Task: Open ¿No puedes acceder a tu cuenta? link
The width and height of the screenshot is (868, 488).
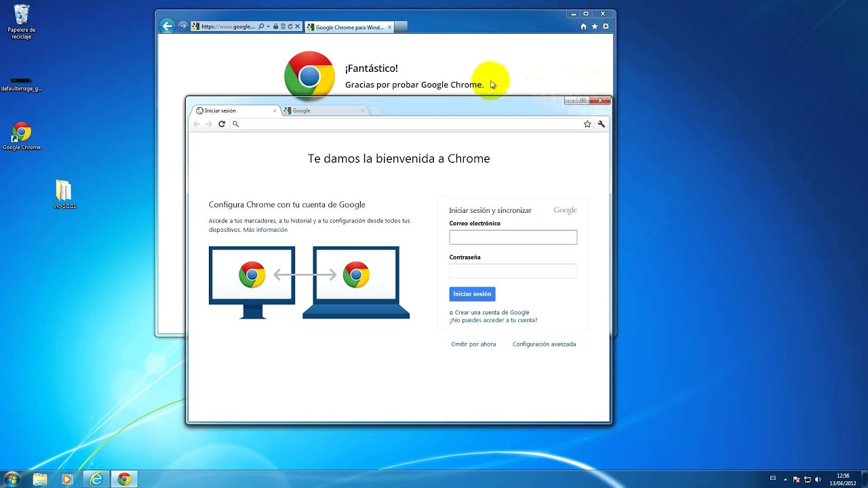Action: point(493,320)
